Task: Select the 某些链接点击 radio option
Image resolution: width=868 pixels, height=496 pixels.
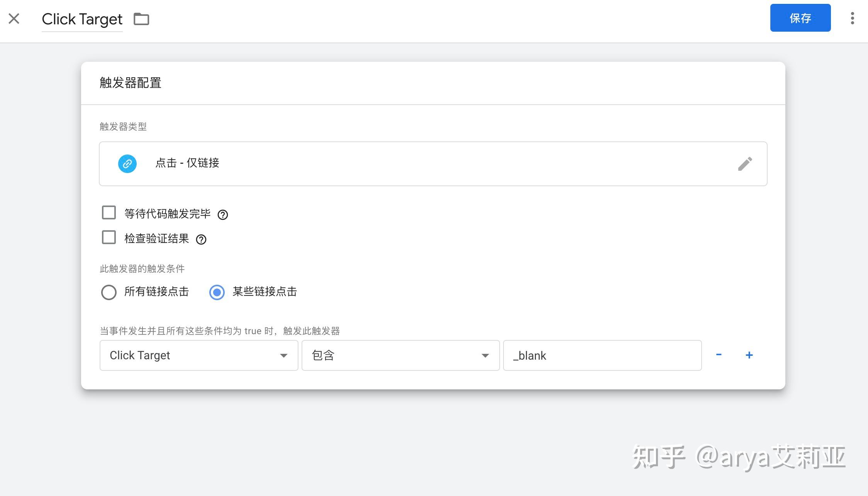Action: (217, 292)
